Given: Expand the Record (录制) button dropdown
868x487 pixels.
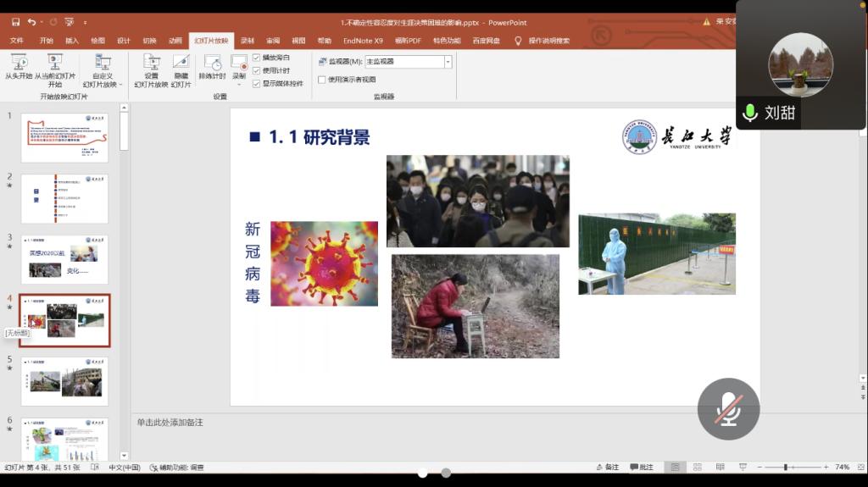Looking at the screenshot, I should 239,84.
